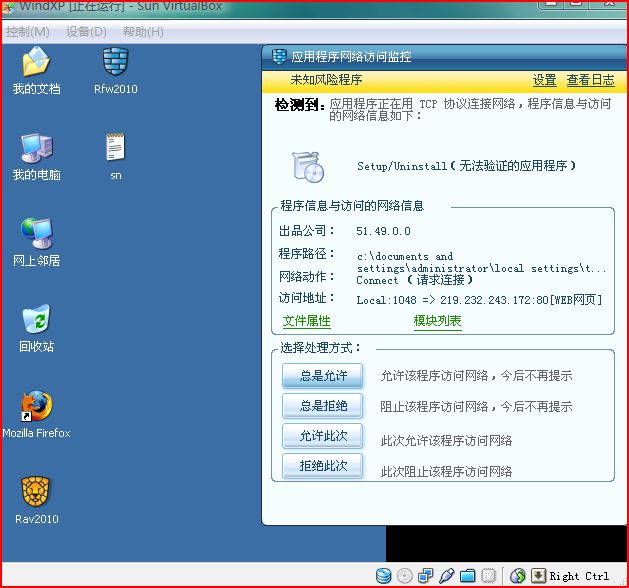Click the 允许该程序访问网络，今后不再提示 description
This screenshot has width=629, height=588.
[476, 376]
